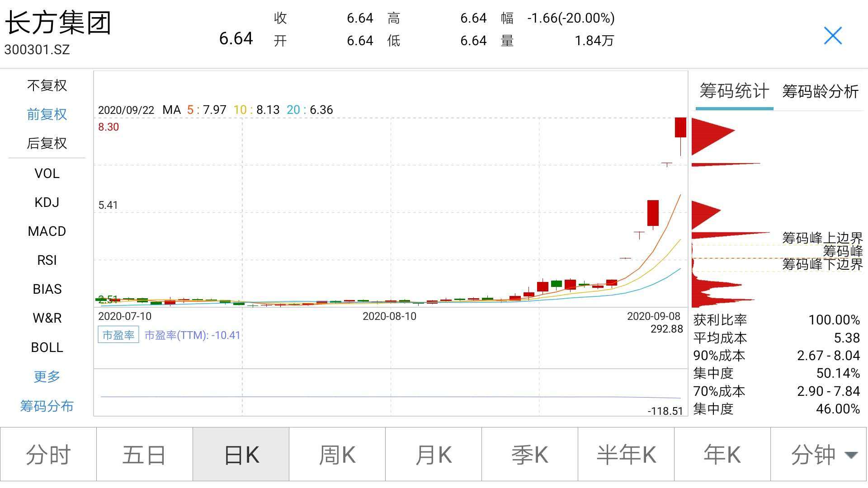The width and height of the screenshot is (868, 488).
Task: Open the 筹码统计 tab
Action: pos(734,92)
